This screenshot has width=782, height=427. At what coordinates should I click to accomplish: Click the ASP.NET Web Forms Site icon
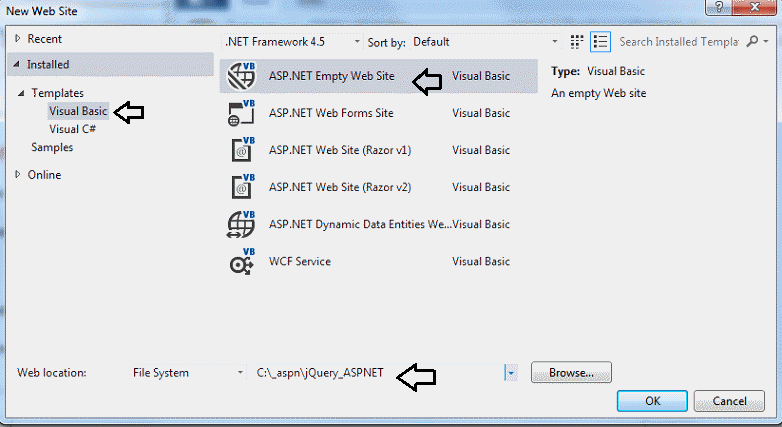[241, 113]
